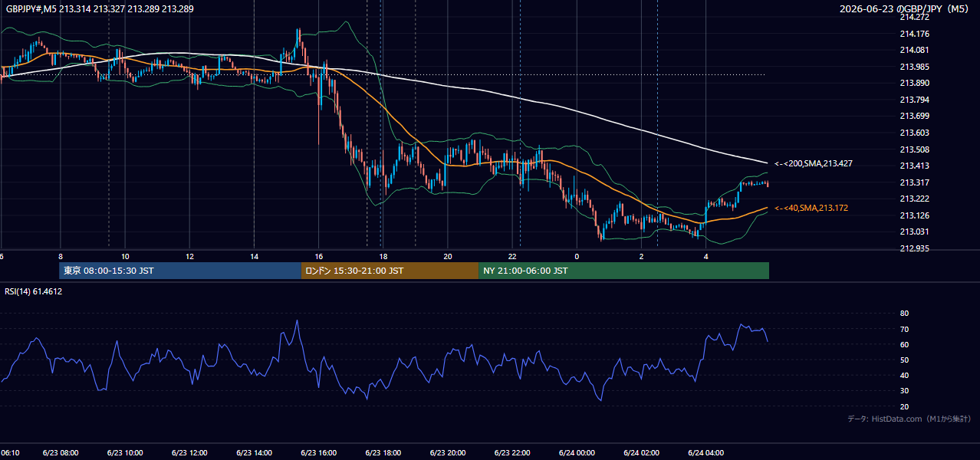The image size is (980, 460).
Task: Click the Tokyo 08:00-15:30 JST session bar
Action: coord(180,271)
